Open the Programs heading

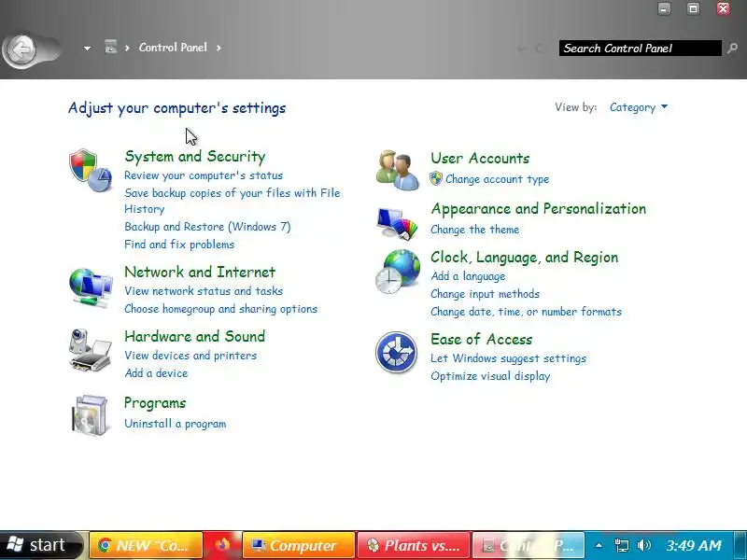click(155, 403)
